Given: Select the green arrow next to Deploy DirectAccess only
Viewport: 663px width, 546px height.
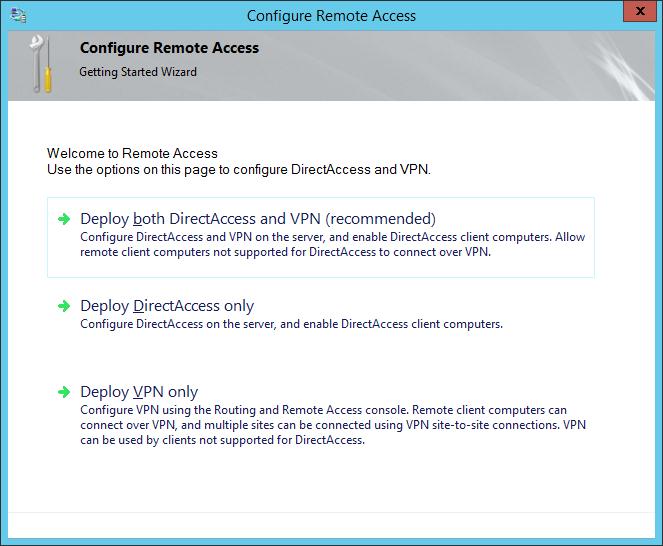Looking at the screenshot, I should tap(64, 306).
